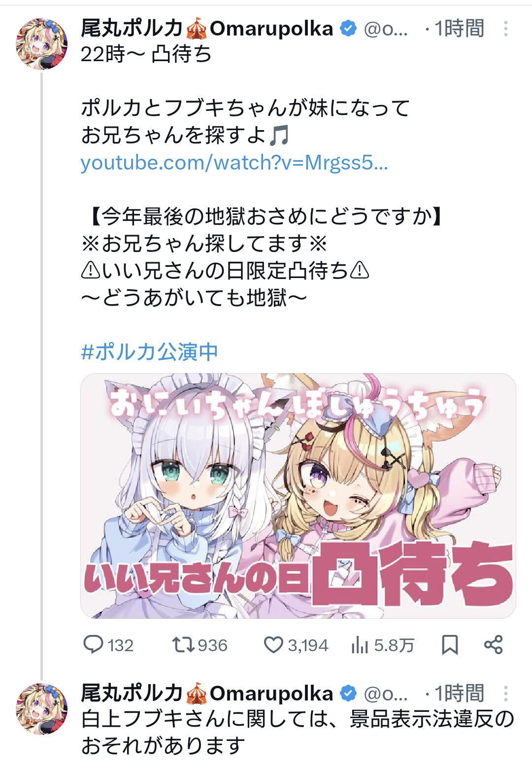Tap the verified badge on the second tweet
The image size is (532, 769).
(x=348, y=693)
